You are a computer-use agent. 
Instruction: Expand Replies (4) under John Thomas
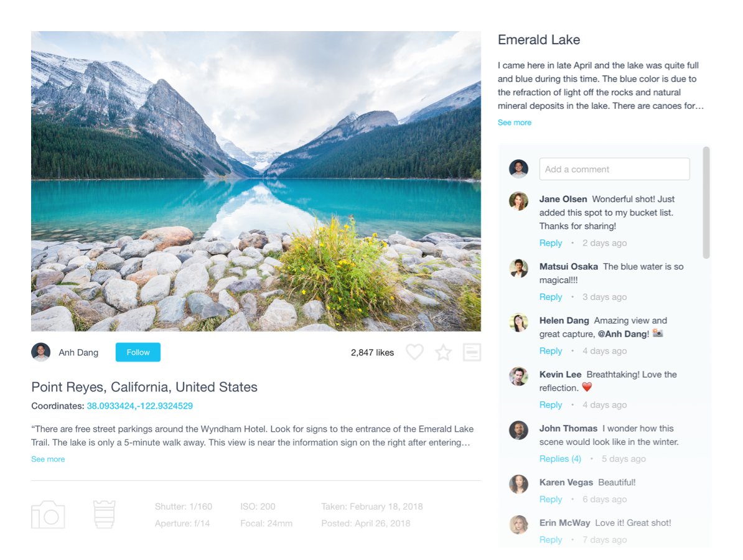click(560, 459)
